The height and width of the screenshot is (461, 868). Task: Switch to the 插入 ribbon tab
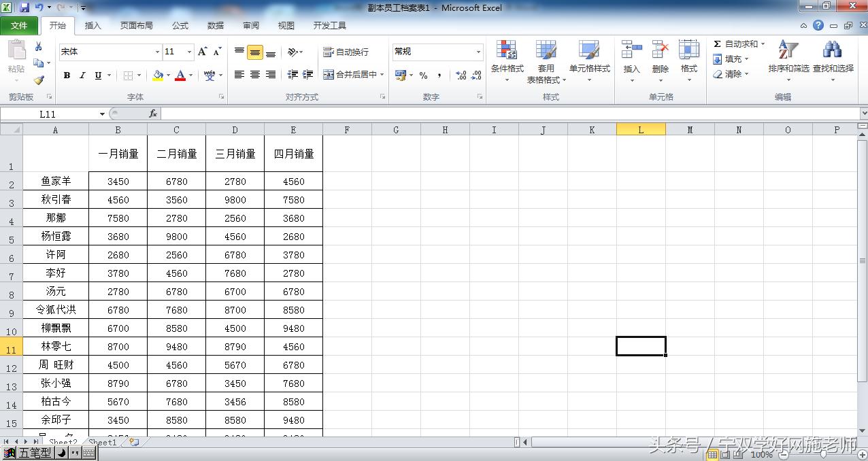click(93, 26)
